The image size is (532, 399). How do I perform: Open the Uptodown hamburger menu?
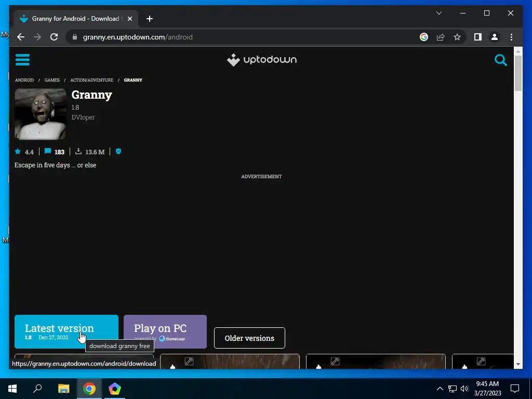(22, 60)
